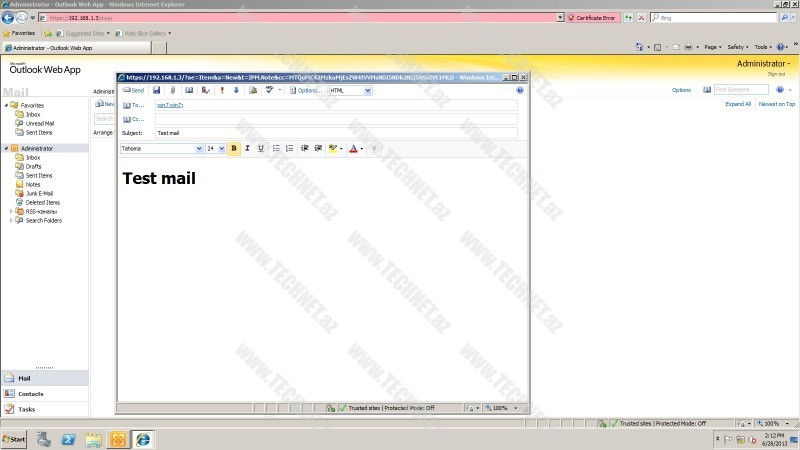Set low importance with blue down arrow
The height and width of the screenshot is (450, 800).
(x=236, y=90)
